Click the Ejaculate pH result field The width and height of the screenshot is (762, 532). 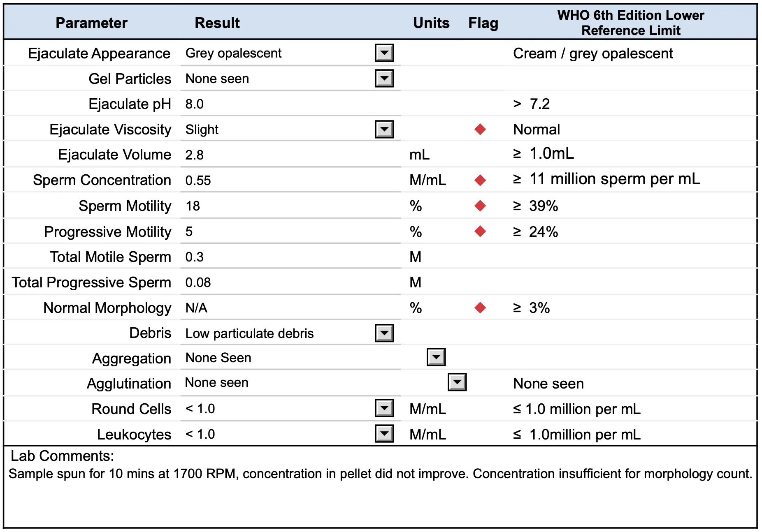click(x=288, y=104)
